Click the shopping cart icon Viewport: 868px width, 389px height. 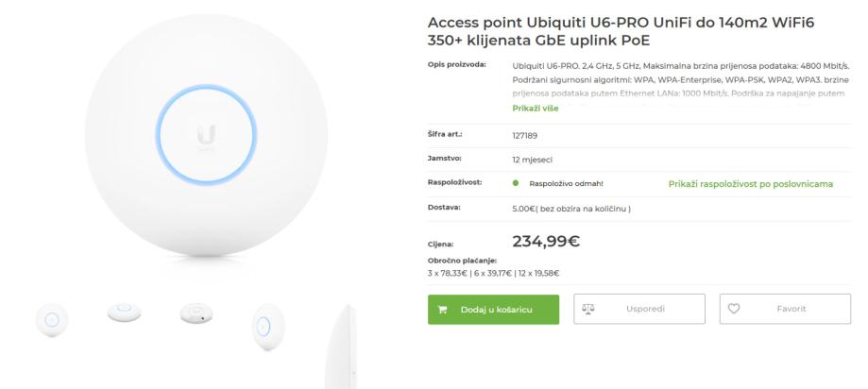[443, 309]
